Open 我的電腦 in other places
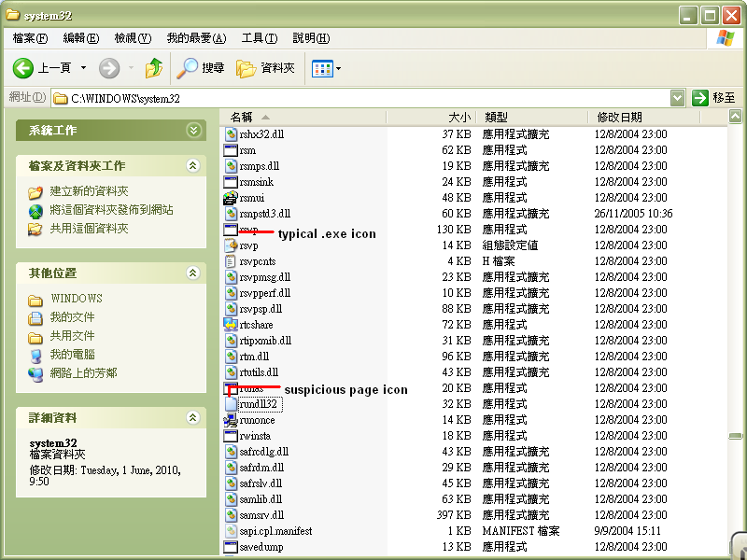Screen dimensions: 747x560 coord(73,355)
